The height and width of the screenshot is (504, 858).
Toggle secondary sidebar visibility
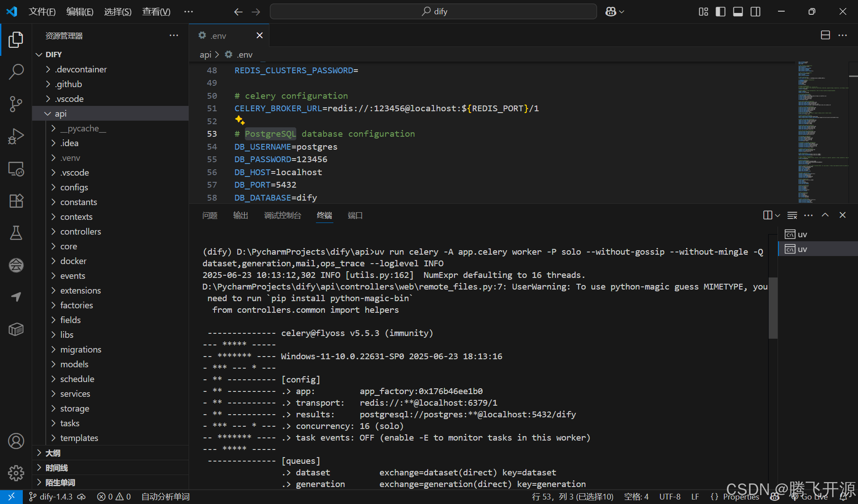click(x=755, y=12)
